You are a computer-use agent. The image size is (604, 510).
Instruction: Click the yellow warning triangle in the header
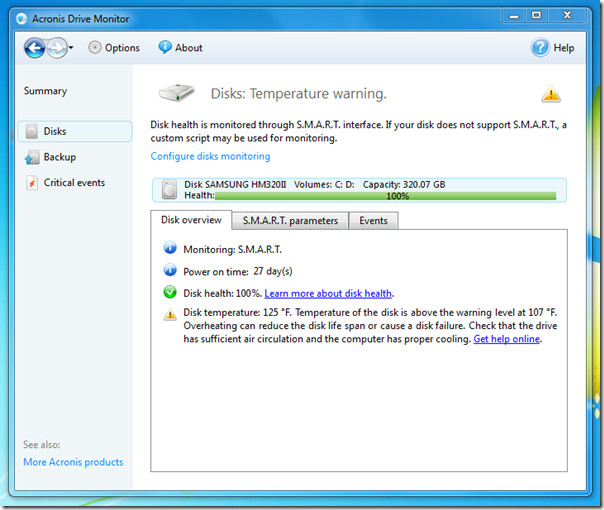(551, 94)
